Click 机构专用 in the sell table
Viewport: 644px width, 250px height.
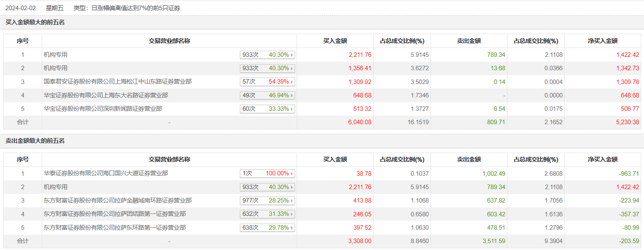point(56,187)
